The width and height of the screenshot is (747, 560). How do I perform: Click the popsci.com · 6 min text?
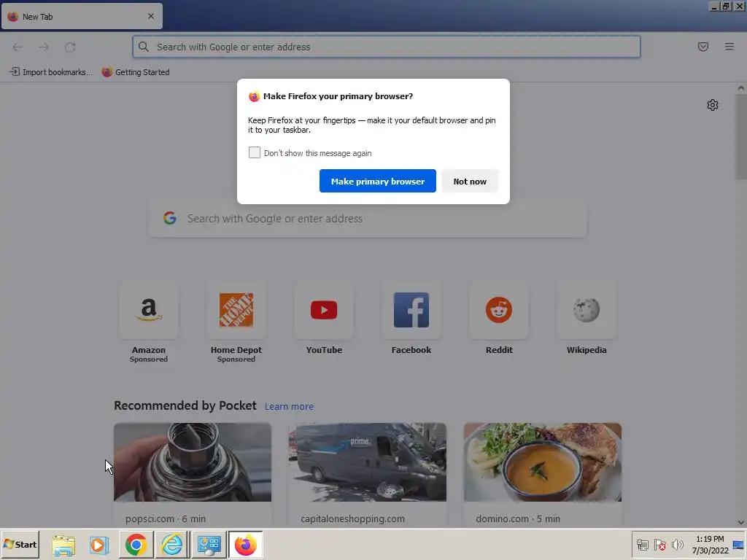tap(166, 518)
